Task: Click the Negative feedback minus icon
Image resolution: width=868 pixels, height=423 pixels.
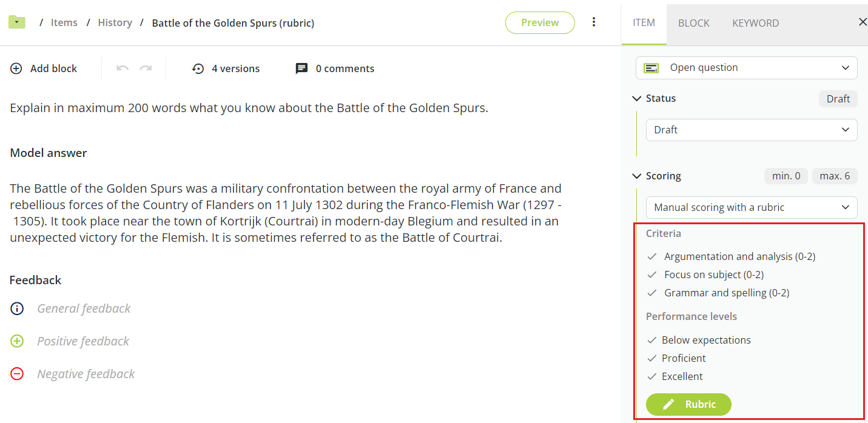Action: (17, 374)
